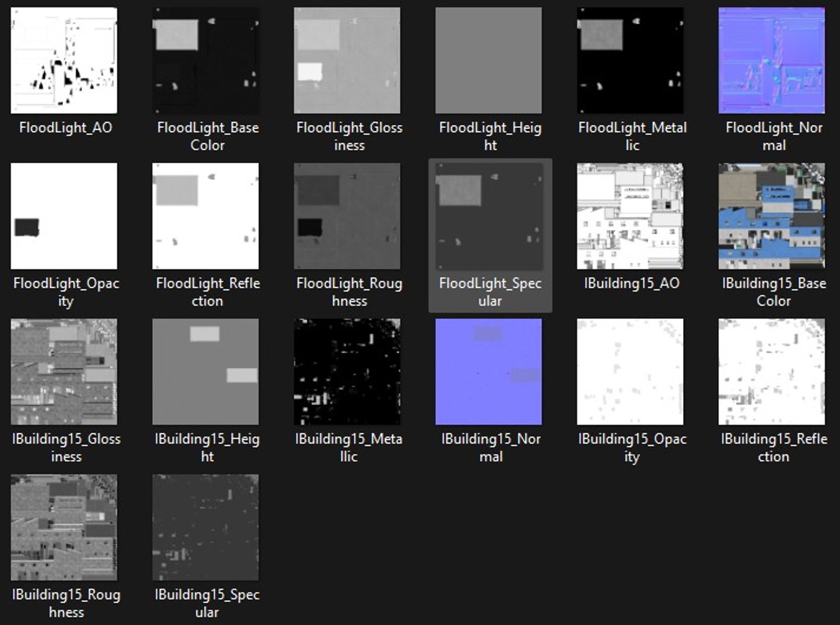Select the IBuilding15_BaseColor thumbnail
Image resolution: width=840 pixels, height=625 pixels.
(772, 216)
